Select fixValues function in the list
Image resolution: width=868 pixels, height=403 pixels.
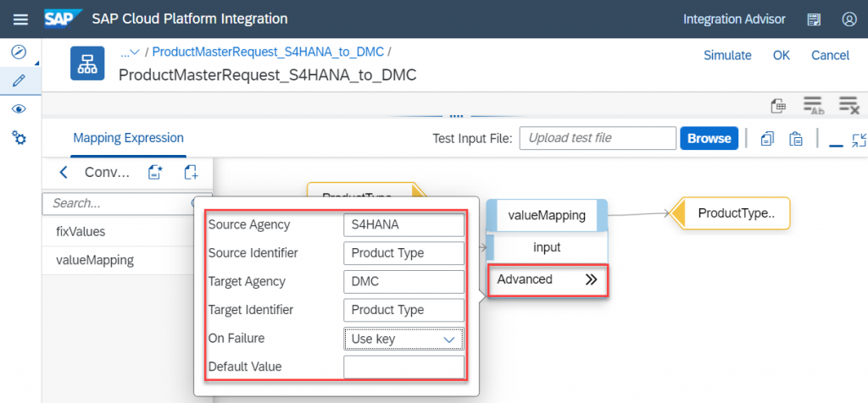119,232
